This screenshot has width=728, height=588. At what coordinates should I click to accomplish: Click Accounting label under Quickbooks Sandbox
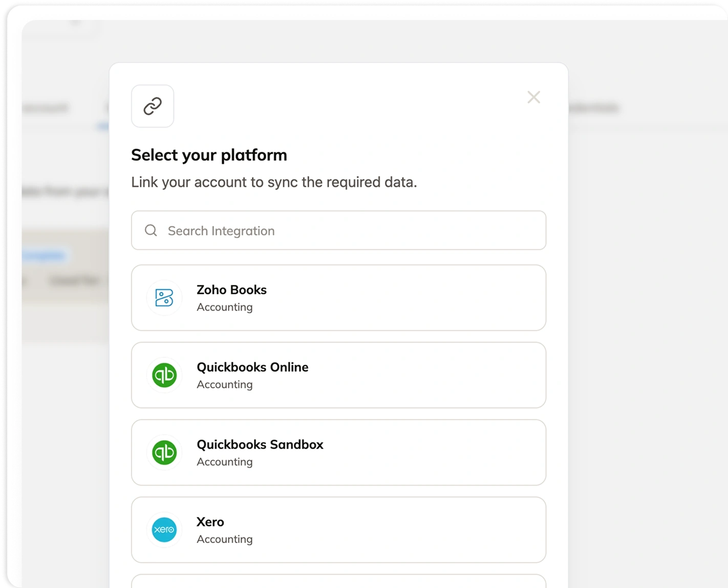click(x=225, y=462)
